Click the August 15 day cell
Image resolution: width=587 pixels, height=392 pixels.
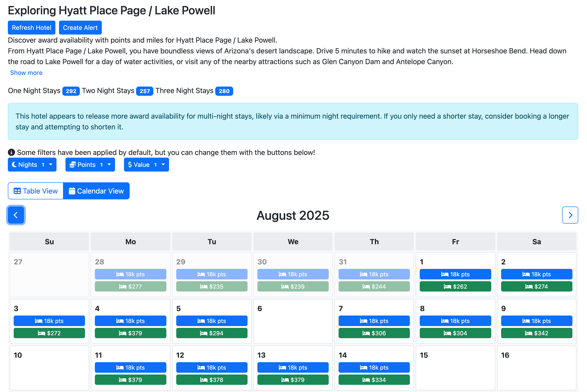click(x=455, y=368)
